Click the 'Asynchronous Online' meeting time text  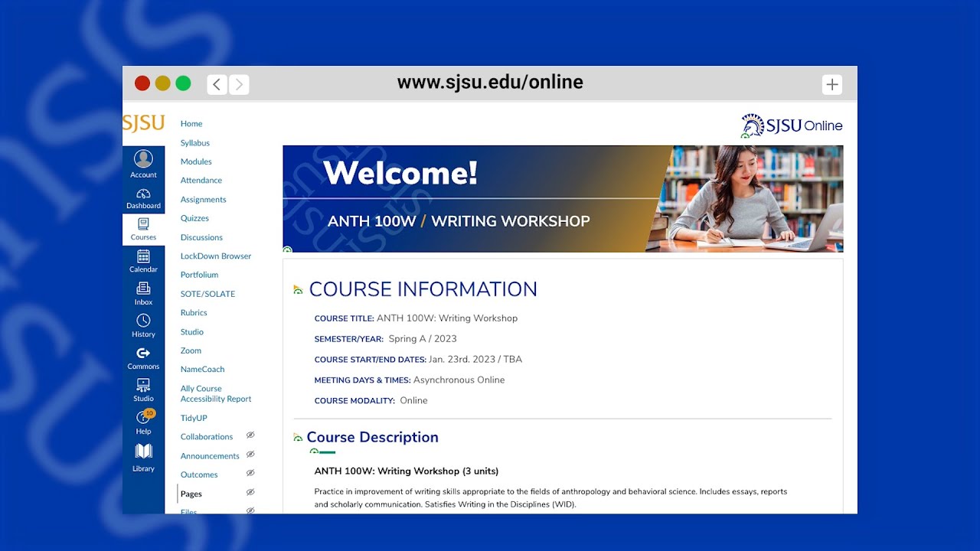459,380
